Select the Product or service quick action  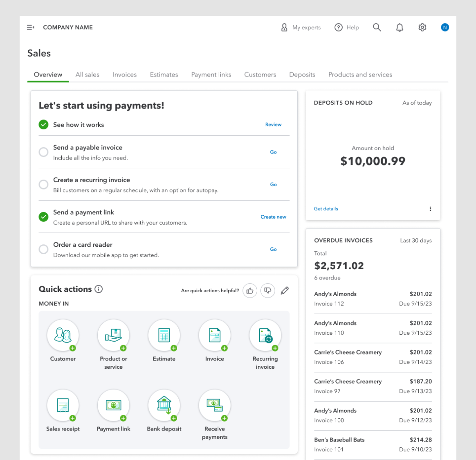[x=113, y=334]
